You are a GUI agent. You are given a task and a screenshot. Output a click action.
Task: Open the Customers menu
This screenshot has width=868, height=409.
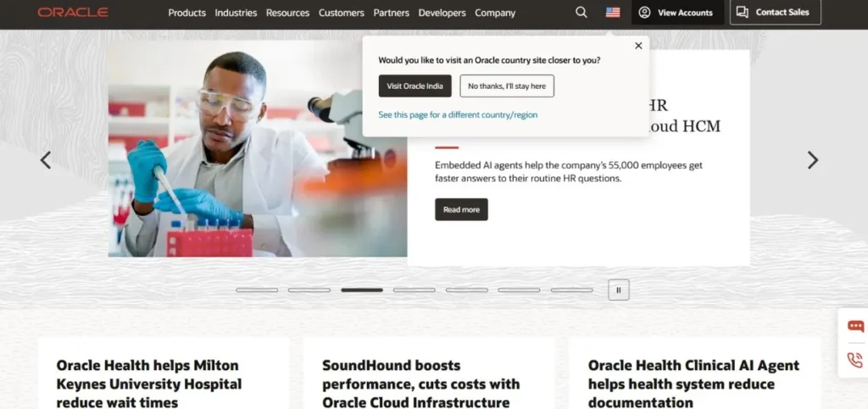[342, 13]
